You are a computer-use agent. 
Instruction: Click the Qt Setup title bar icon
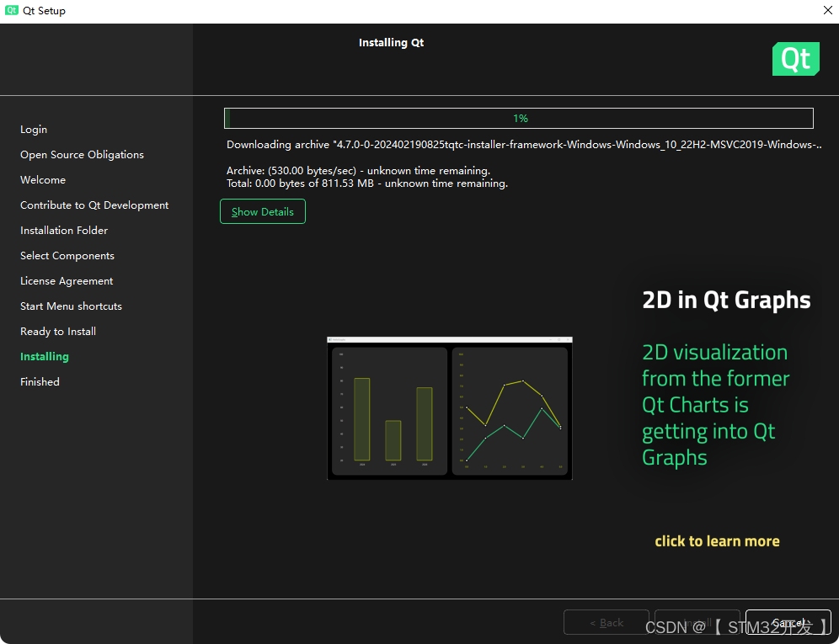click(11, 10)
